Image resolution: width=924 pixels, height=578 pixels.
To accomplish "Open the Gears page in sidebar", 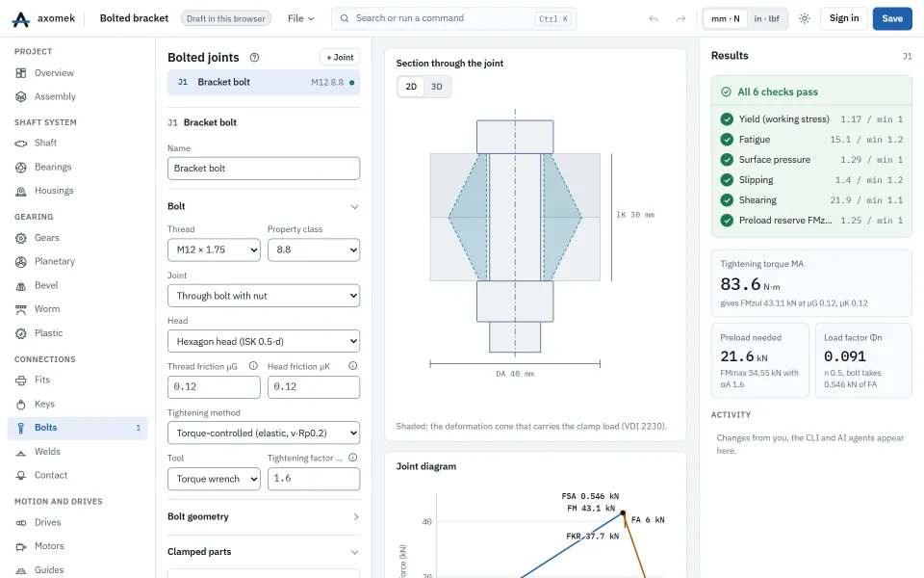I will click(x=78, y=238).
